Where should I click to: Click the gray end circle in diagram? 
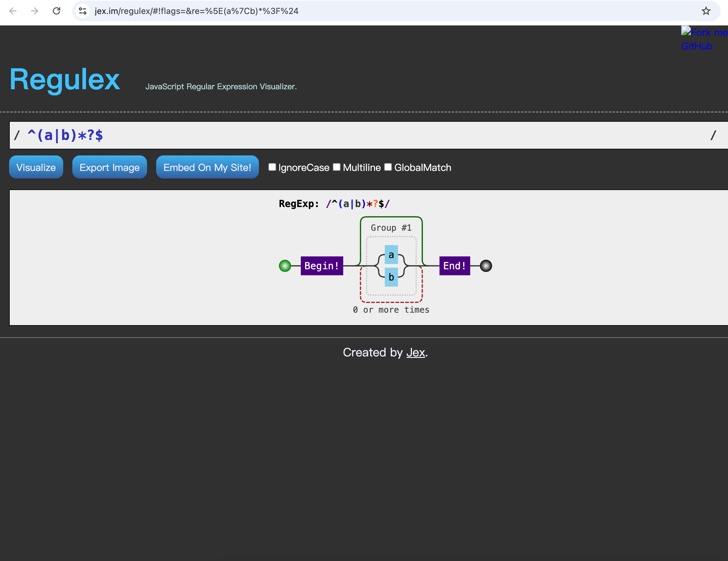point(486,266)
